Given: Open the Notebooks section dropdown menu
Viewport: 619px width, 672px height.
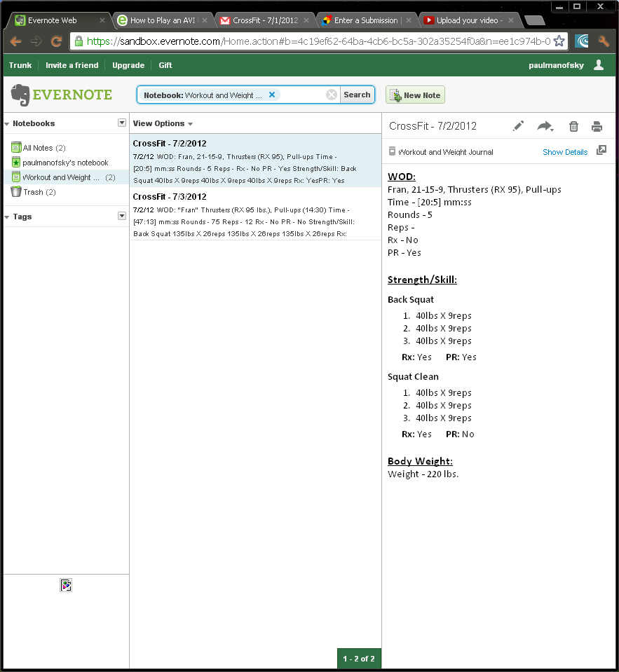Looking at the screenshot, I should tap(122, 123).
